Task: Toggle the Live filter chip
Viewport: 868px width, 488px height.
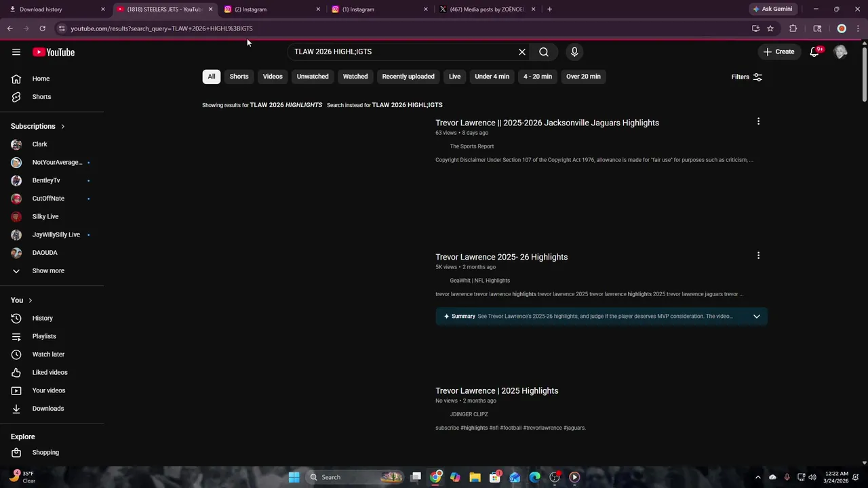Action: coord(454,77)
